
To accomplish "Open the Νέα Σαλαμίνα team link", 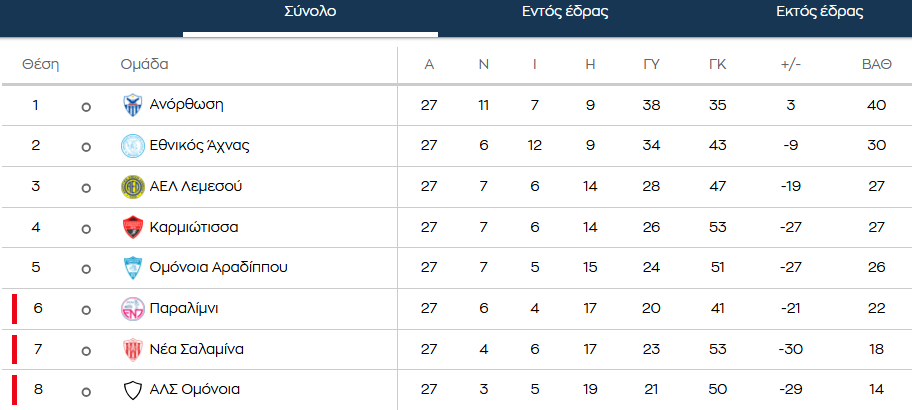I will (197, 350).
